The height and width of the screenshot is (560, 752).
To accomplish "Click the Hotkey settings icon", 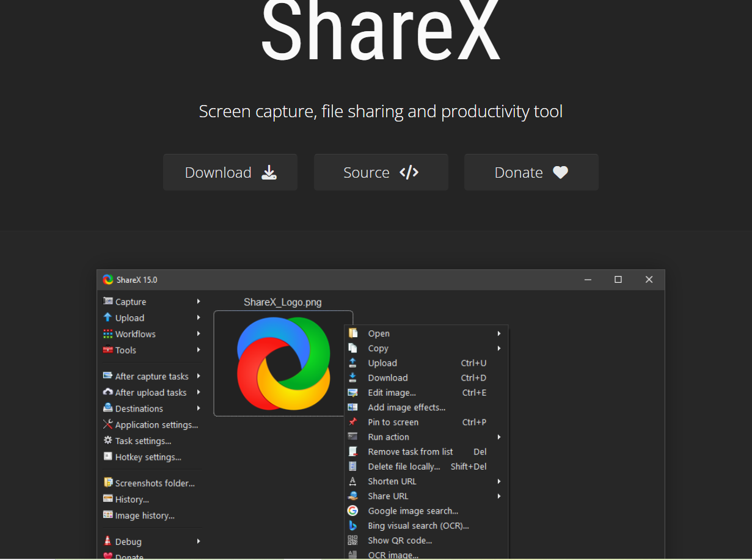I will 108,456.
